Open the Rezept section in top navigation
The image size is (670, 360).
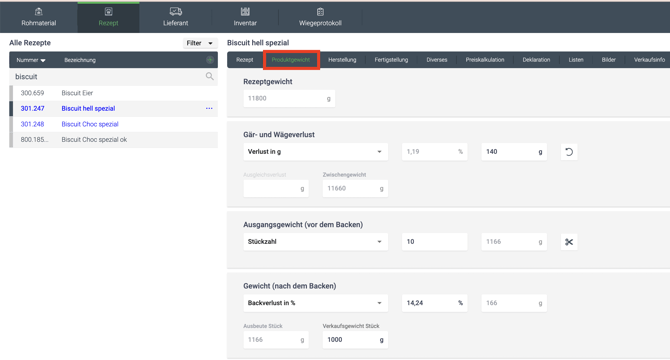108,17
